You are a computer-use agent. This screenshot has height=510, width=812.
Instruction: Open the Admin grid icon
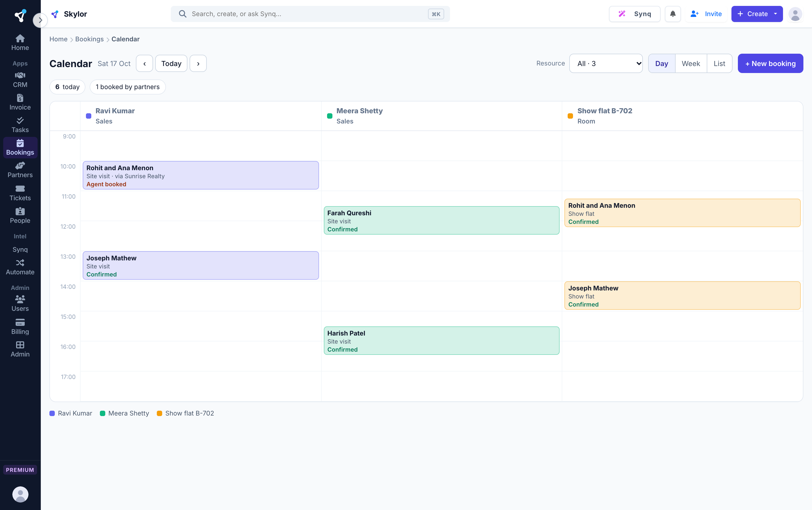pyautogui.click(x=20, y=349)
